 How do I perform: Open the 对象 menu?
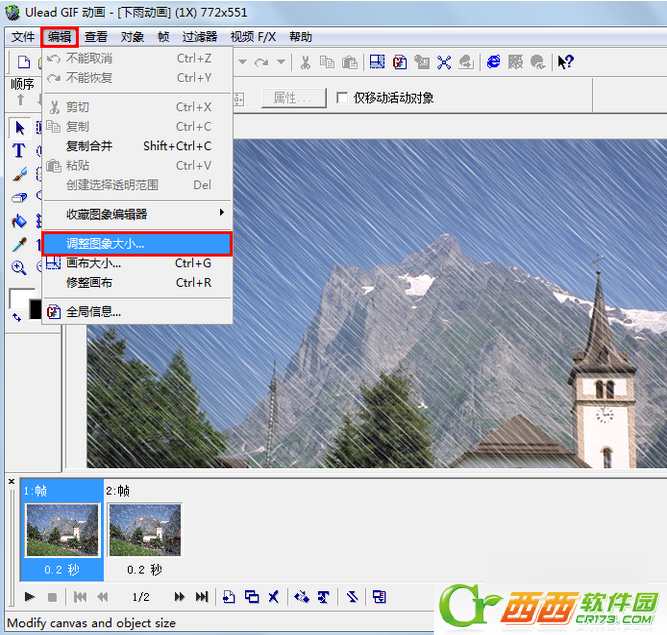(132, 37)
